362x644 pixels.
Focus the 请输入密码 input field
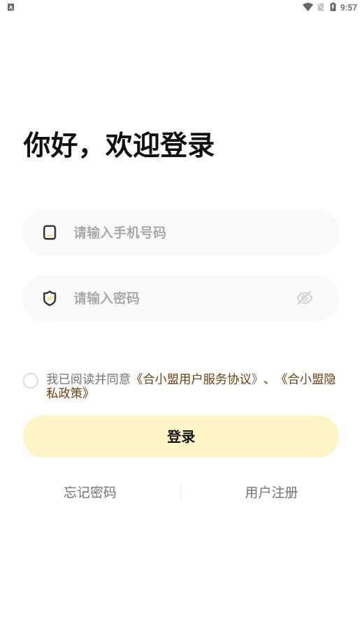181,298
